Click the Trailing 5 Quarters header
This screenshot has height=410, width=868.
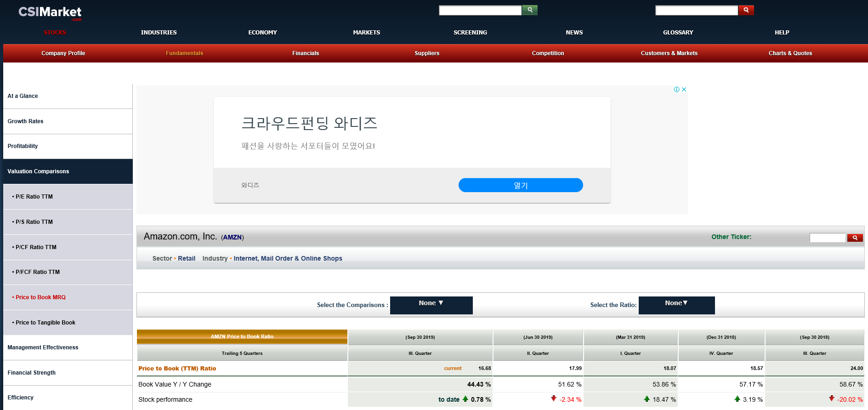click(x=242, y=353)
